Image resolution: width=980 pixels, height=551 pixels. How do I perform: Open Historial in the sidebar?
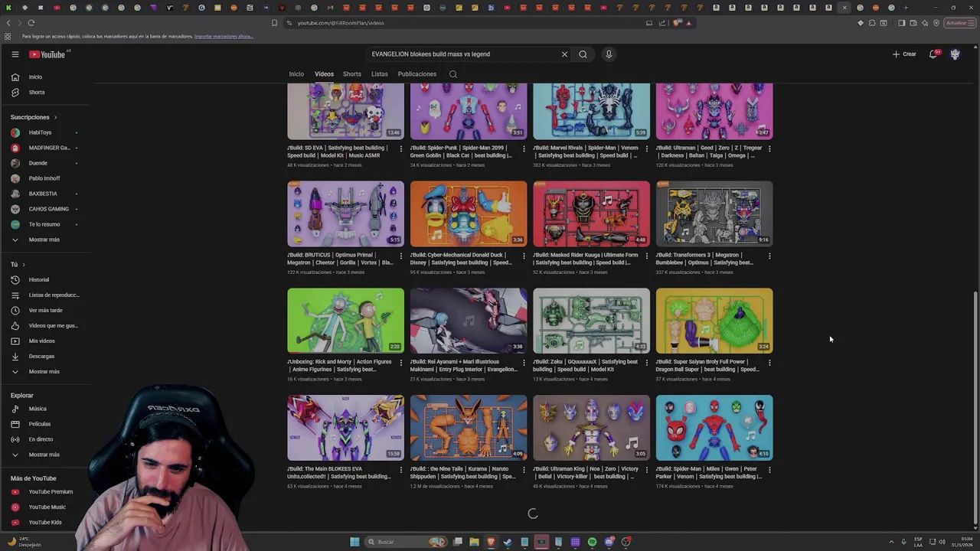click(x=46, y=279)
